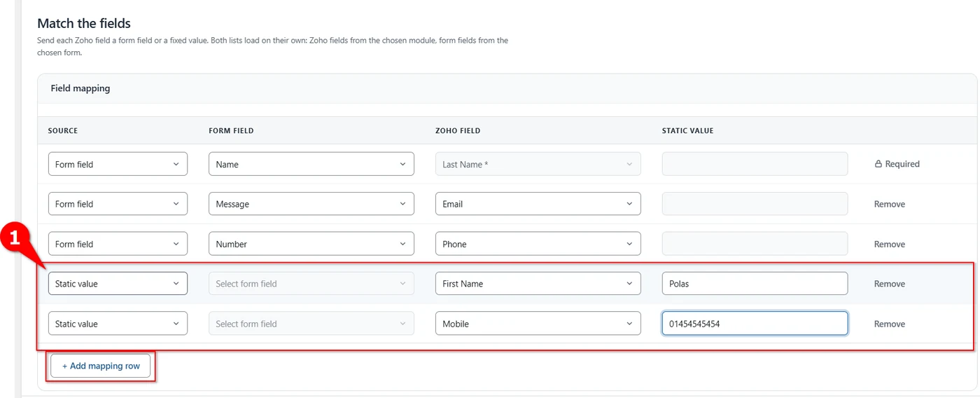Open the Email Zoho field dropdown
The image size is (980, 398).
click(x=538, y=204)
